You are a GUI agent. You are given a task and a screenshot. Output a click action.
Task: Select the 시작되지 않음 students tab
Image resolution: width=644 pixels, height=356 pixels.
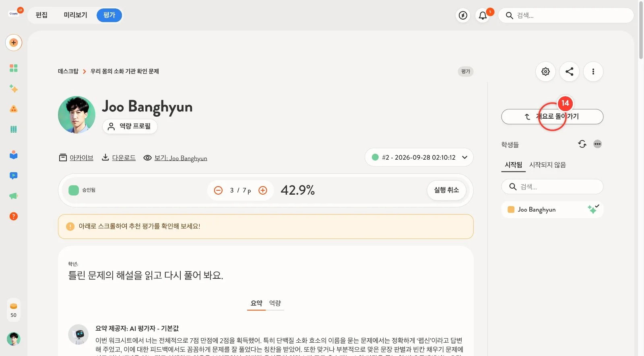tap(547, 165)
